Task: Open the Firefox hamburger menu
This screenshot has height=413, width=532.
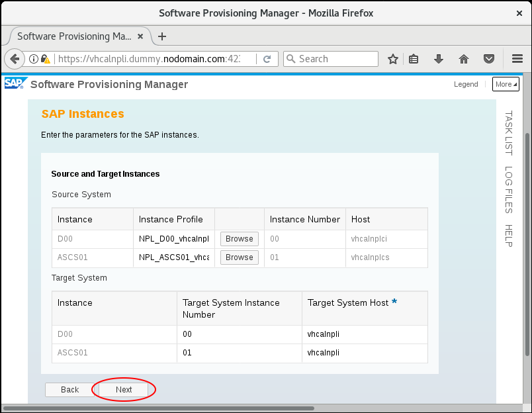Action: click(x=517, y=59)
